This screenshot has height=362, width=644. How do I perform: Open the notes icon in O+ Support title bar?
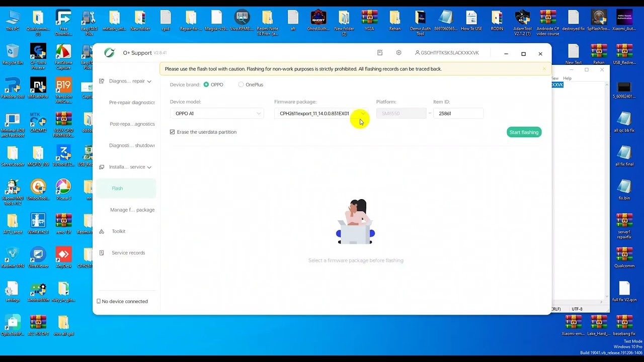coord(380,53)
